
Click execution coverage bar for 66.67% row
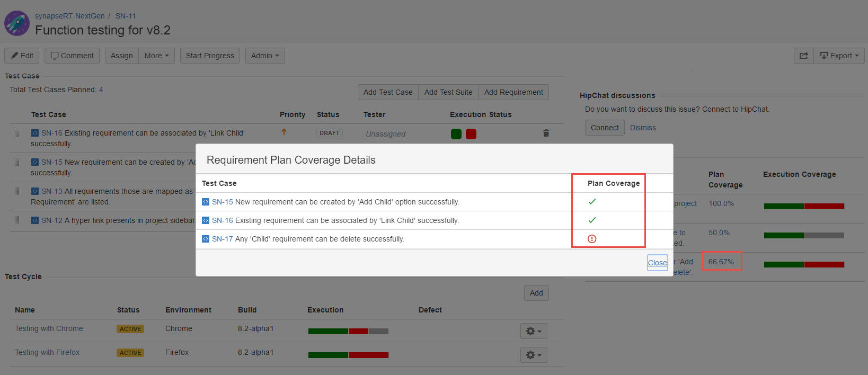tap(804, 264)
